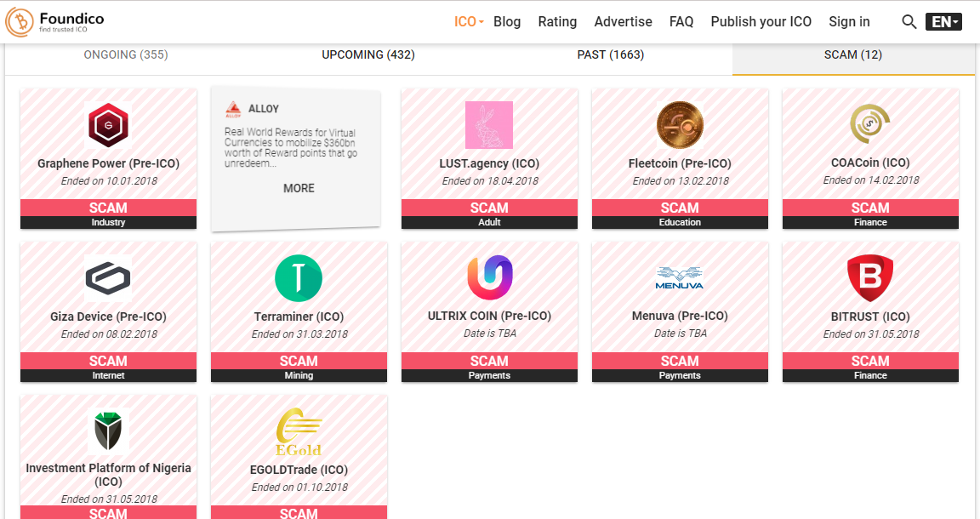
Task: Open the FAQ page
Action: point(681,22)
